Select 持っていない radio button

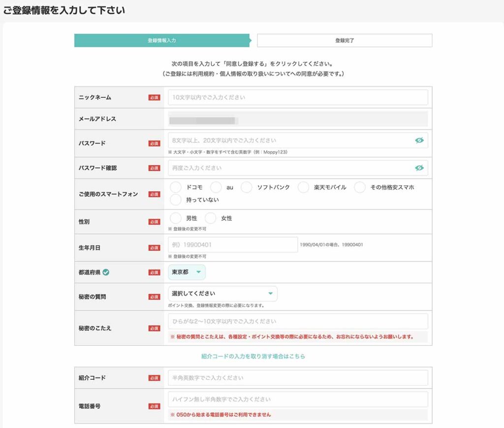coord(176,200)
